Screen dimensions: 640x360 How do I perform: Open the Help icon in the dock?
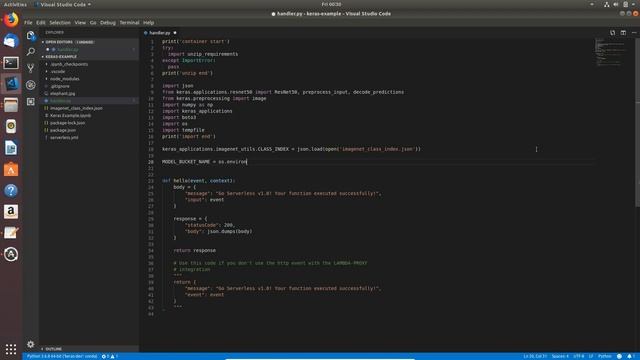coord(11,190)
